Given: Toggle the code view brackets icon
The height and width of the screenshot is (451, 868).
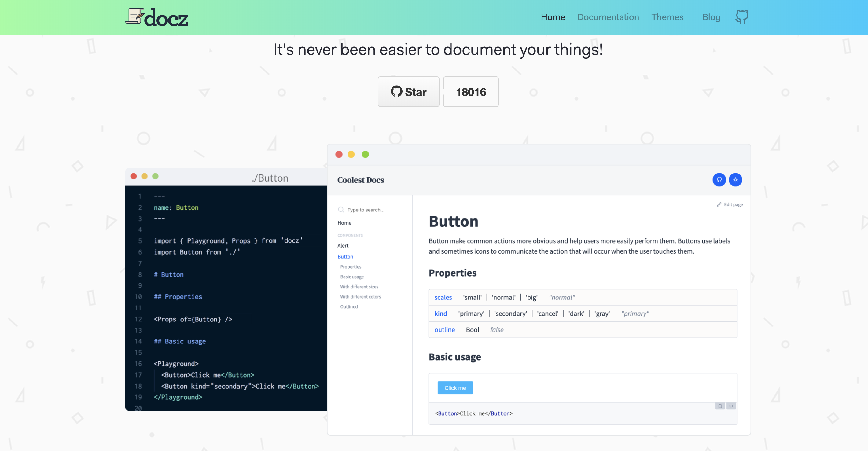Looking at the screenshot, I should pyautogui.click(x=731, y=406).
